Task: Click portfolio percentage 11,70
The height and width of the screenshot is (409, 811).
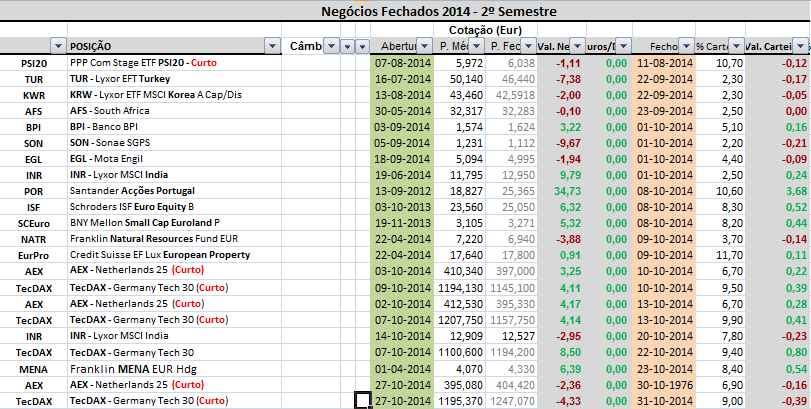Action: coord(720,255)
